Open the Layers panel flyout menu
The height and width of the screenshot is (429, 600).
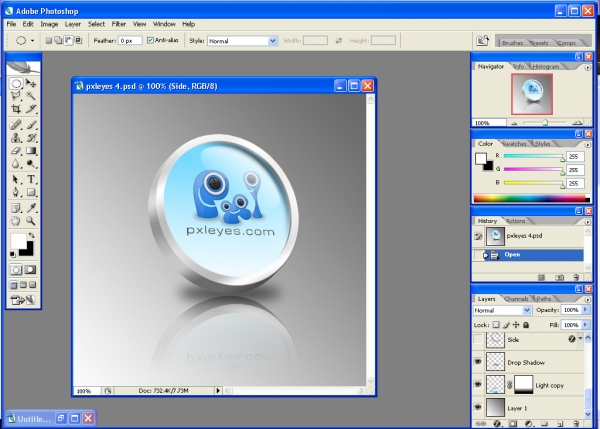[x=588, y=300]
